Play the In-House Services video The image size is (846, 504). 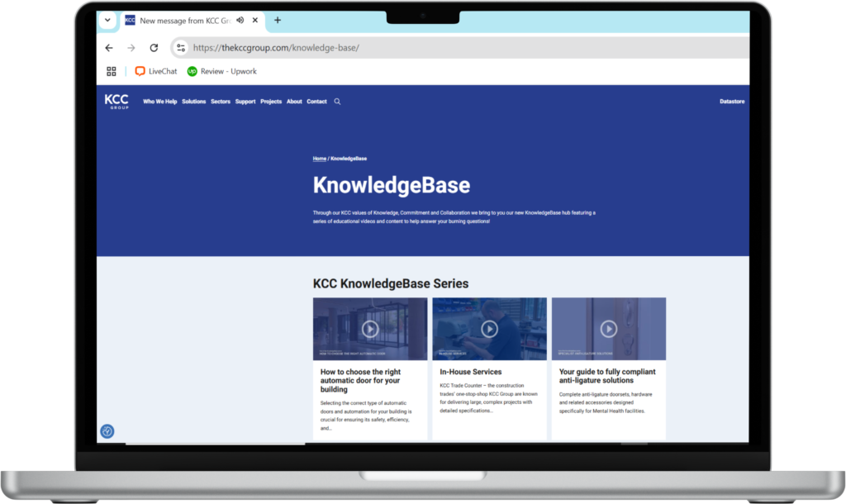tap(489, 329)
